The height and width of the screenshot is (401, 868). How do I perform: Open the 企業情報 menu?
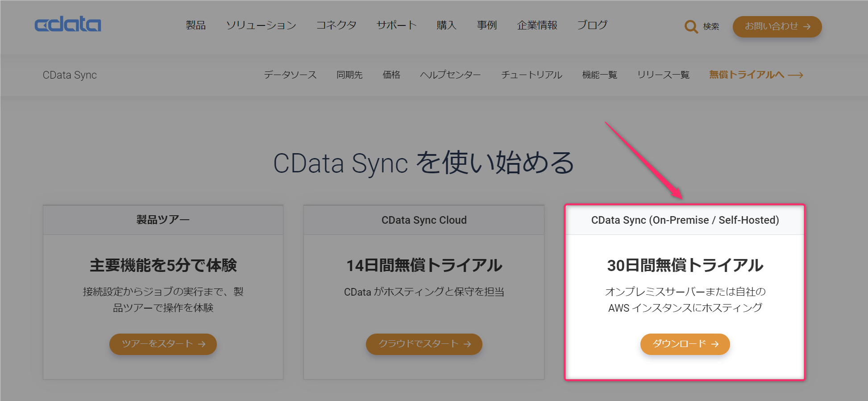point(537,25)
